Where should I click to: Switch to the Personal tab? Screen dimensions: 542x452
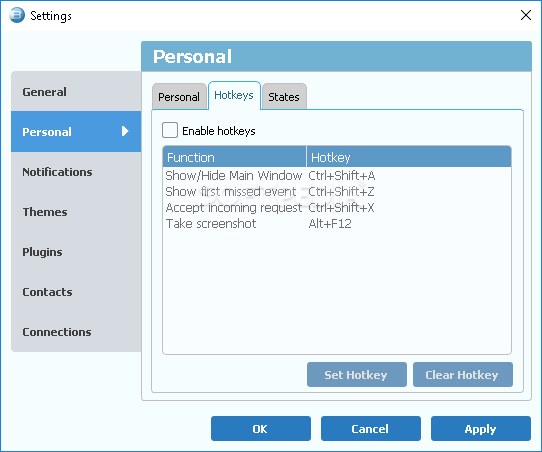click(x=179, y=97)
